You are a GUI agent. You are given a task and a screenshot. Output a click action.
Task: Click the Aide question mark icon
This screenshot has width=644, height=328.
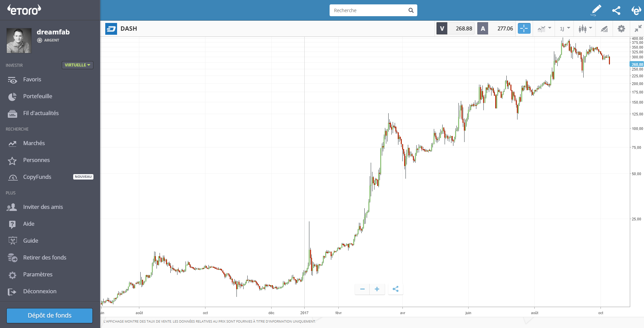click(12, 224)
